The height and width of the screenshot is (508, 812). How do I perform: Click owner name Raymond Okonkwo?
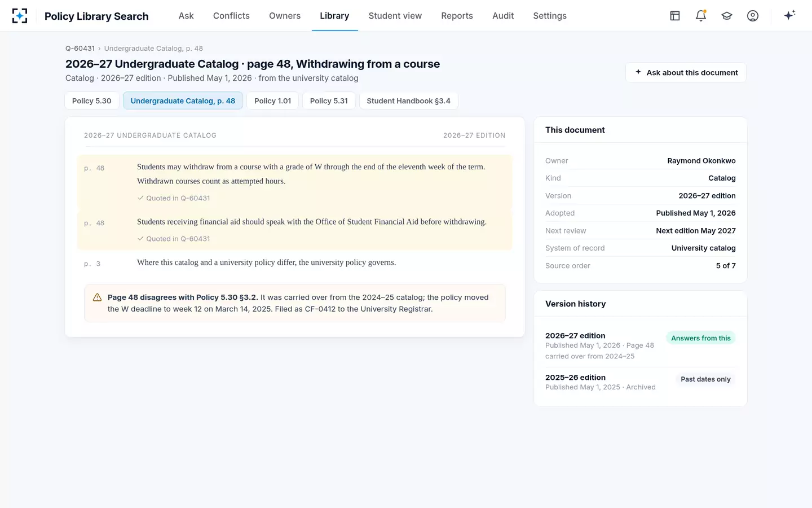(x=701, y=161)
